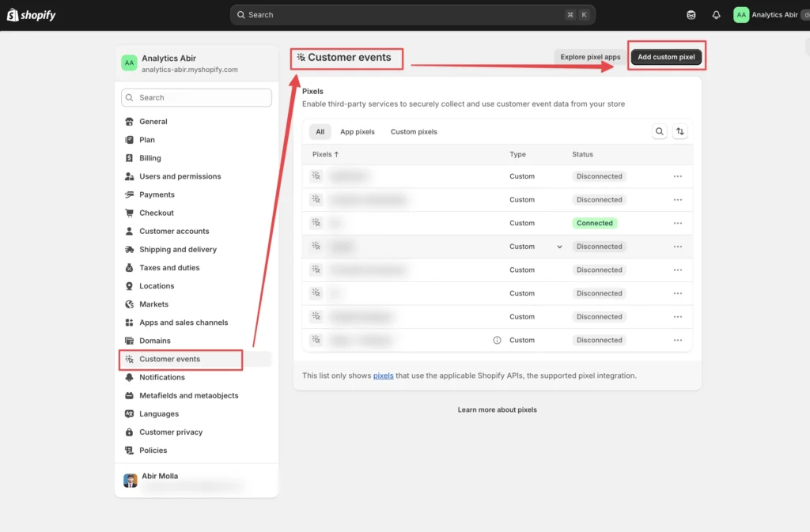This screenshot has height=532, width=810.
Task: Open General settings
Action: pyautogui.click(x=153, y=122)
